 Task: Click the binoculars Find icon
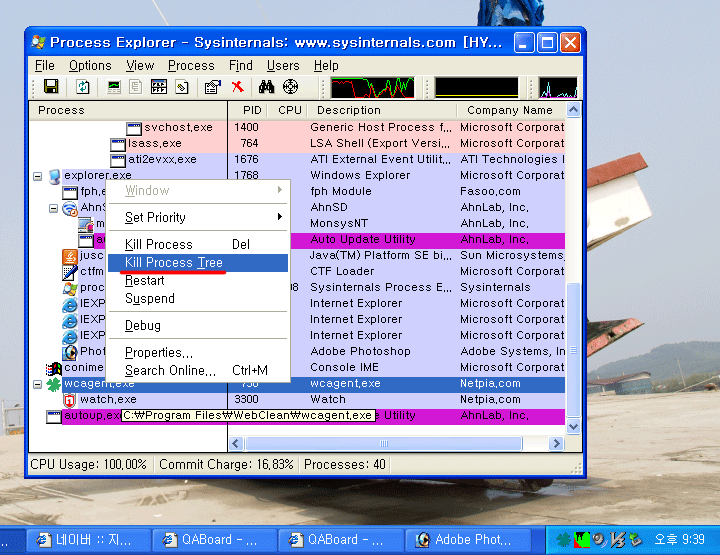266,86
